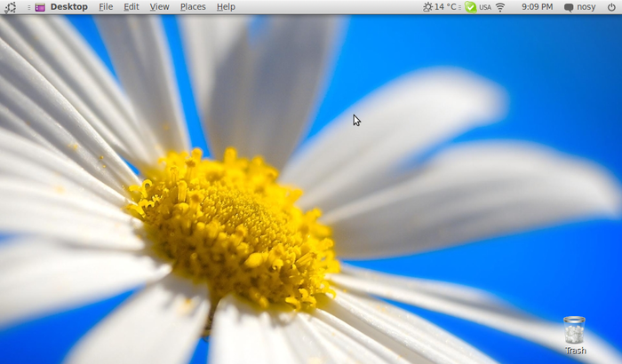Click the 14 °C temperature reading
The image size is (622, 364).
click(445, 7)
